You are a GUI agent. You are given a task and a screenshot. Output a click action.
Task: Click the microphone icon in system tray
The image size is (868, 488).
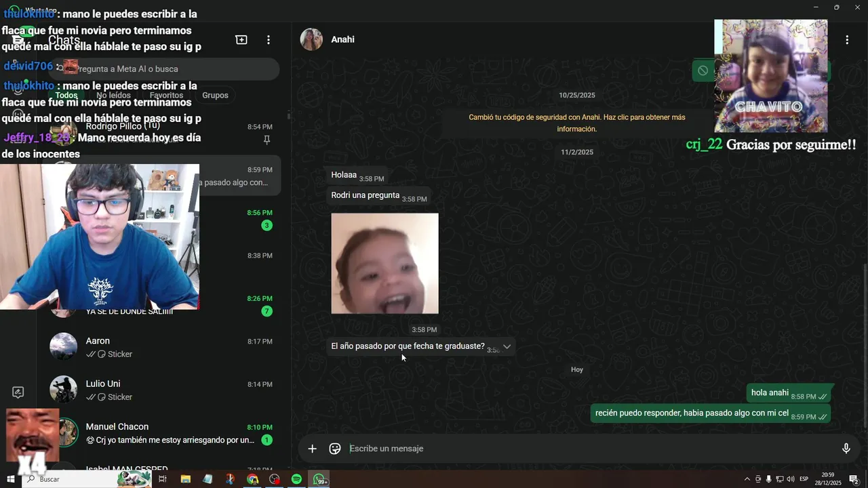768,479
